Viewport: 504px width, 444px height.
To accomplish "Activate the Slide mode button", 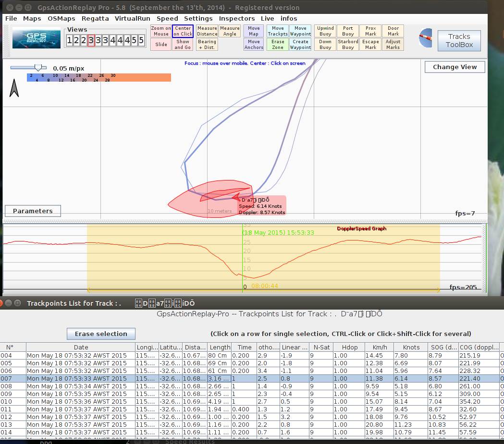I will click(x=161, y=45).
